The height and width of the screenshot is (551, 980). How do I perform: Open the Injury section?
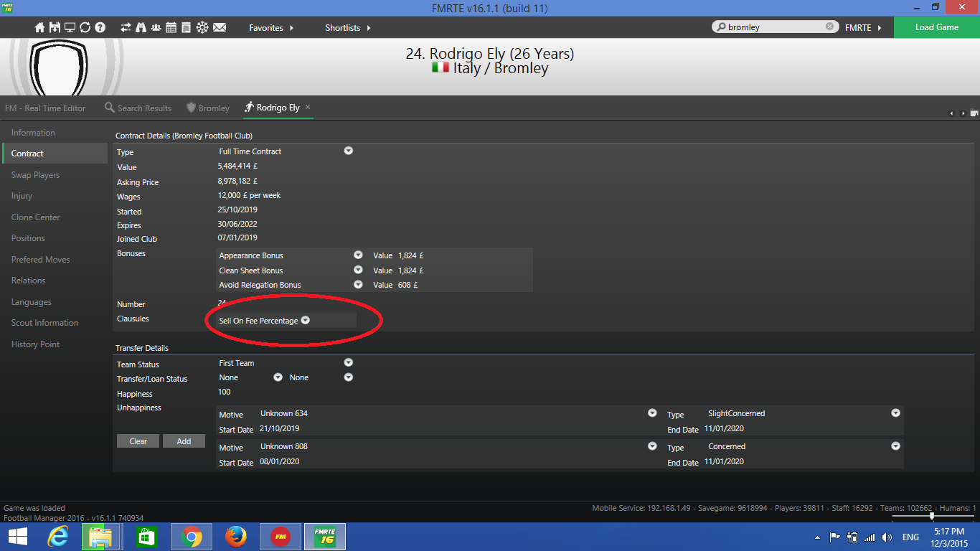coord(55,196)
